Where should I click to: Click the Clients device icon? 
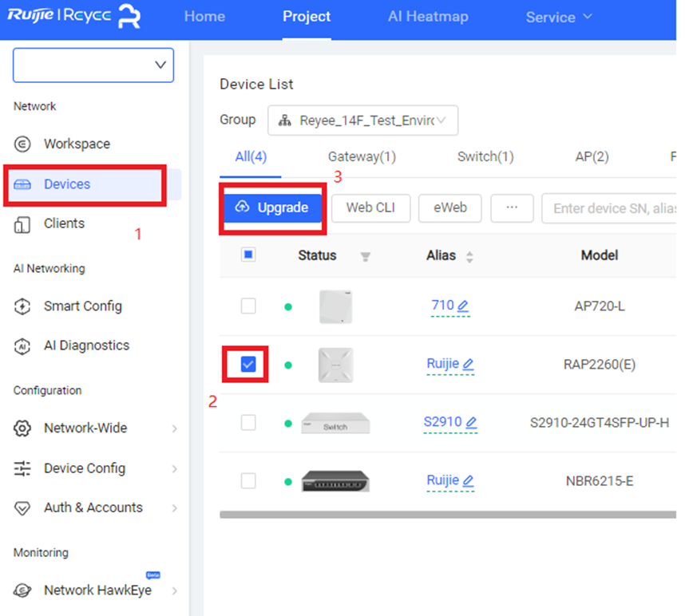[x=22, y=224]
